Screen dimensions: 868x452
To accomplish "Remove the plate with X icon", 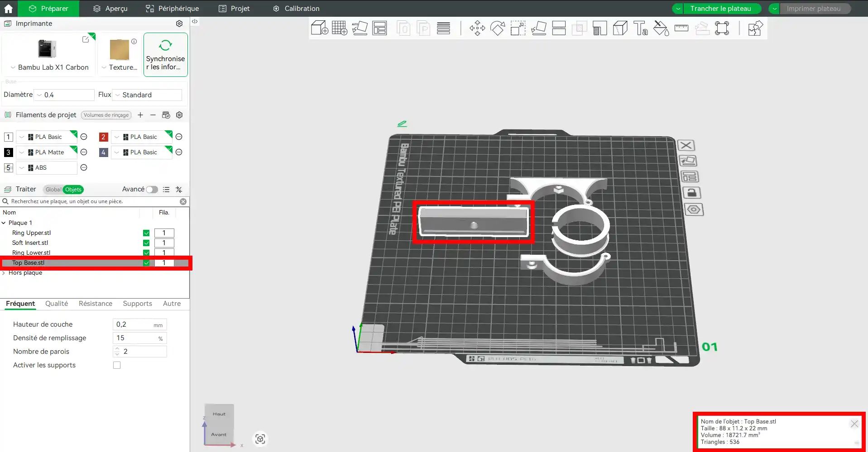I will pyautogui.click(x=686, y=145).
